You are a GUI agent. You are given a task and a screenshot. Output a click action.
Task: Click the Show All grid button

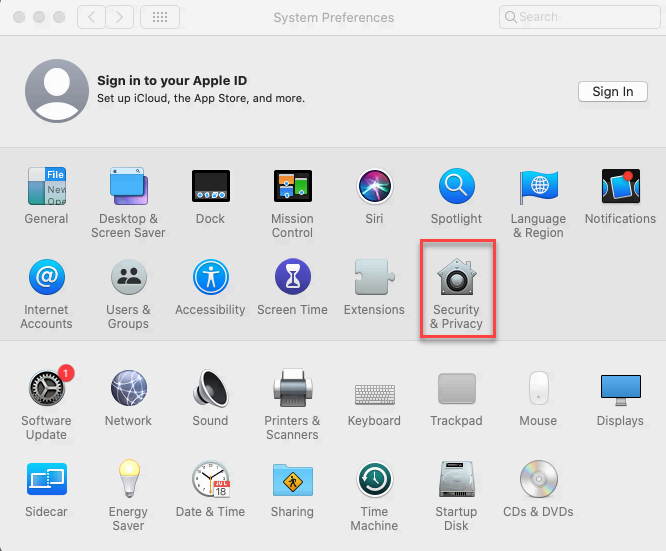[x=160, y=17]
